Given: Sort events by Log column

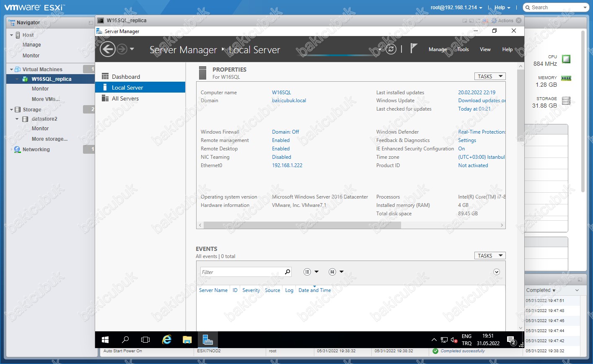Looking at the screenshot, I should [x=289, y=290].
